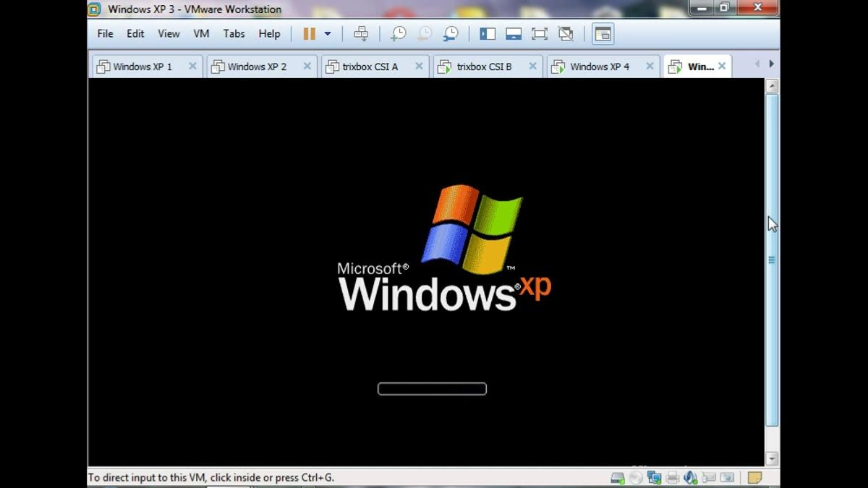This screenshot has height=488, width=868.
Task: Switch to the trixbox CSI B tab
Action: (x=488, y=67)
